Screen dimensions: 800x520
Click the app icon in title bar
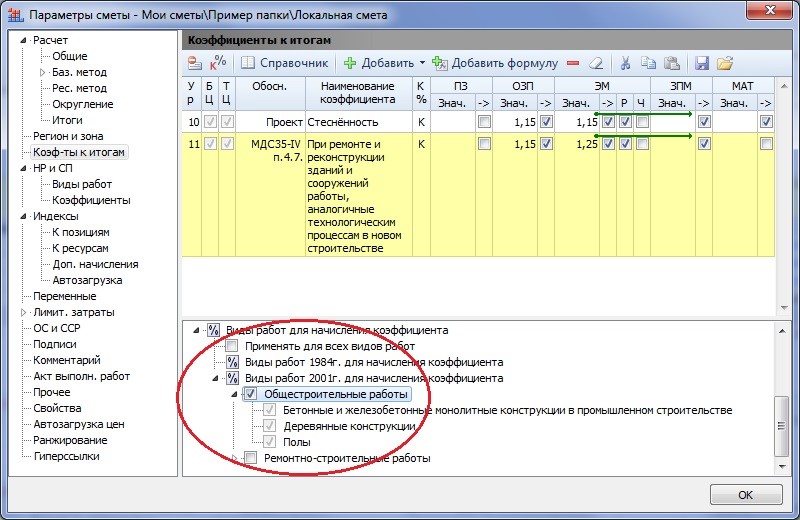tap(15, 15)
